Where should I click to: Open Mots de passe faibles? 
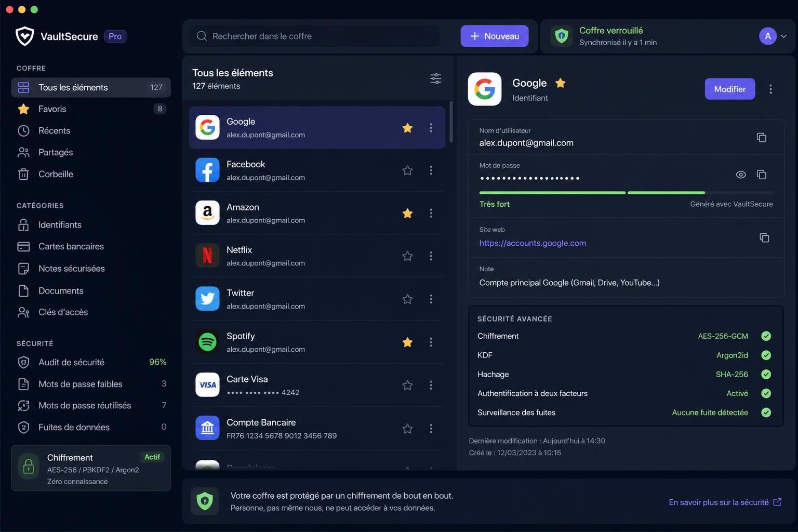click(x=91, y=384)
